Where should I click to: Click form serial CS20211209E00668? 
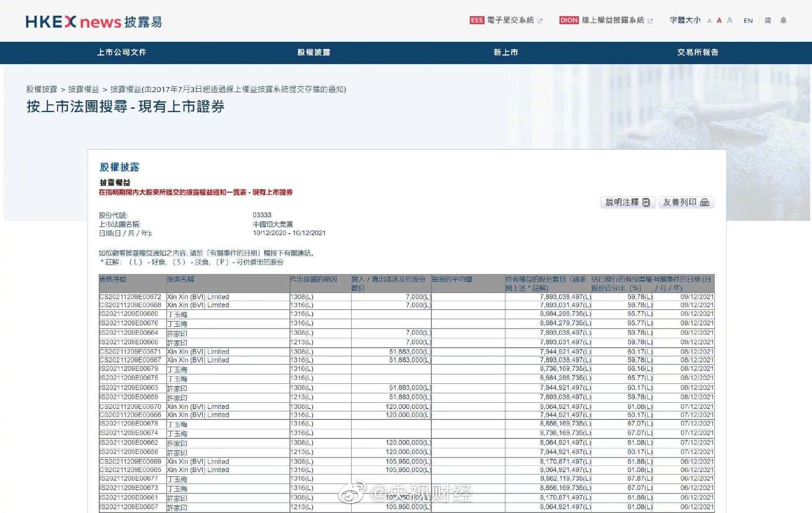(x=131, y=305)
